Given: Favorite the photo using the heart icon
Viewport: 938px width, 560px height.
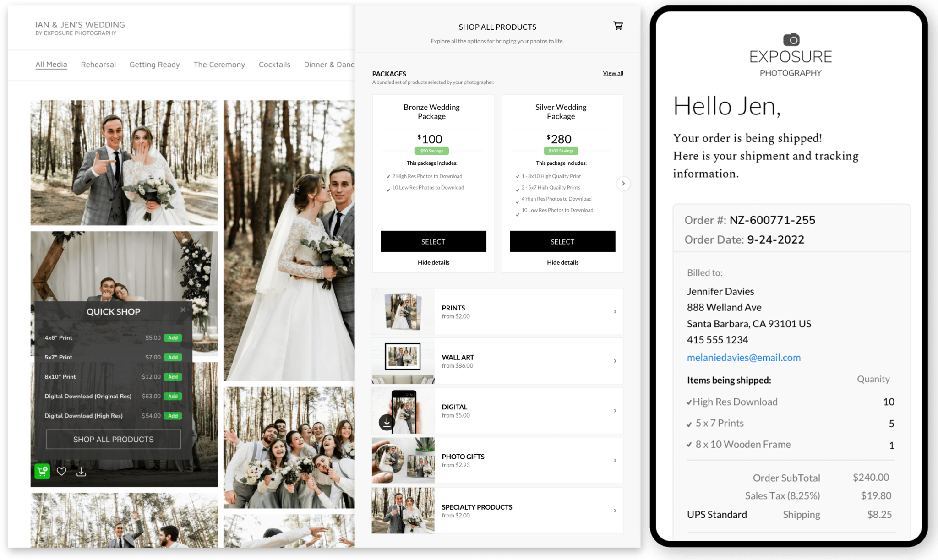Looking at the screenshot, I should click(x=62, y=471).
